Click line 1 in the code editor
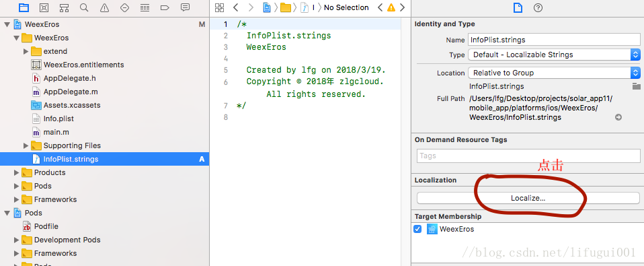Image resolution: width=644 pixels, height=266 pixels. (305, 24)
